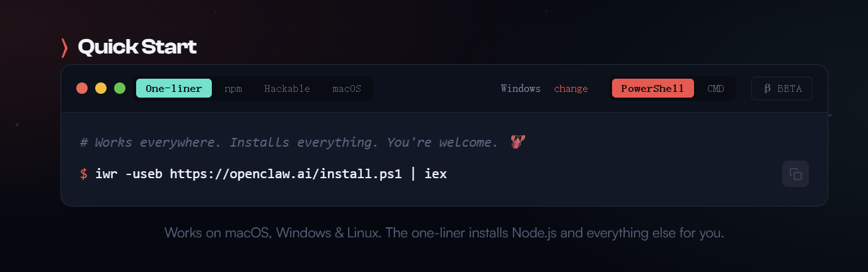
Task: Click the red change link
Action: [x=571, y=89]
